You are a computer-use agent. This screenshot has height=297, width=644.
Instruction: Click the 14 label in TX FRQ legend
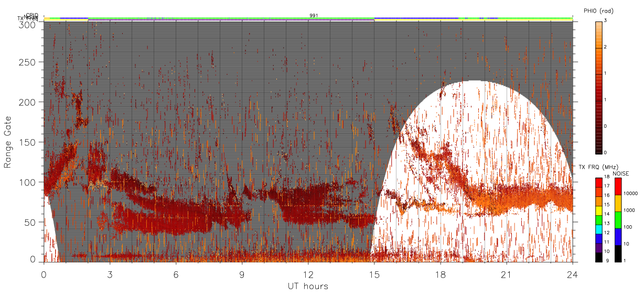coord(607,214)
